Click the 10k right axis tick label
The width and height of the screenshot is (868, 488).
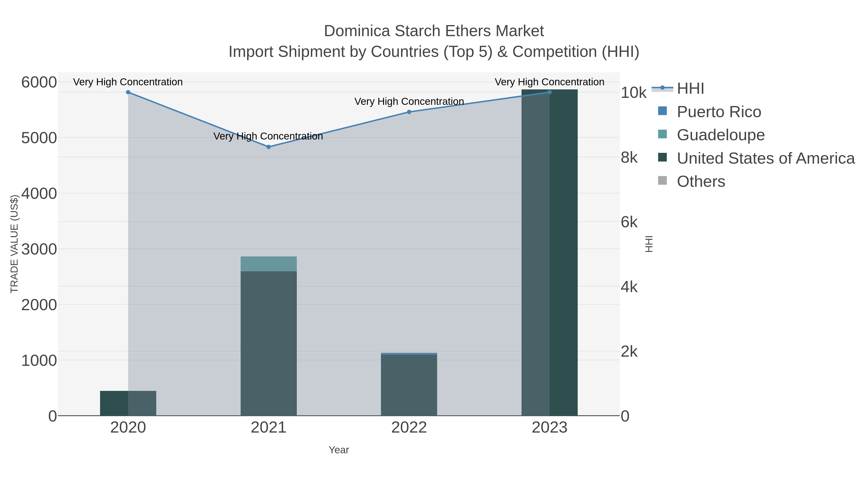point(633,93)
